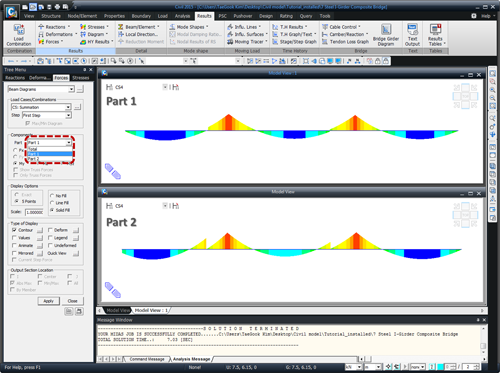
Task: Click the Message Window vertical scrollbar
Action: (483, 340)
